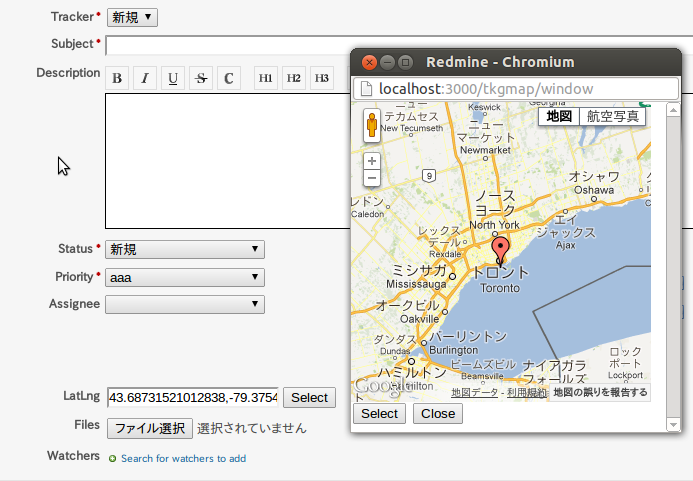Click the Mississauga label on map
The height and width of the screenshot is (481, 693).
(416, 284)
